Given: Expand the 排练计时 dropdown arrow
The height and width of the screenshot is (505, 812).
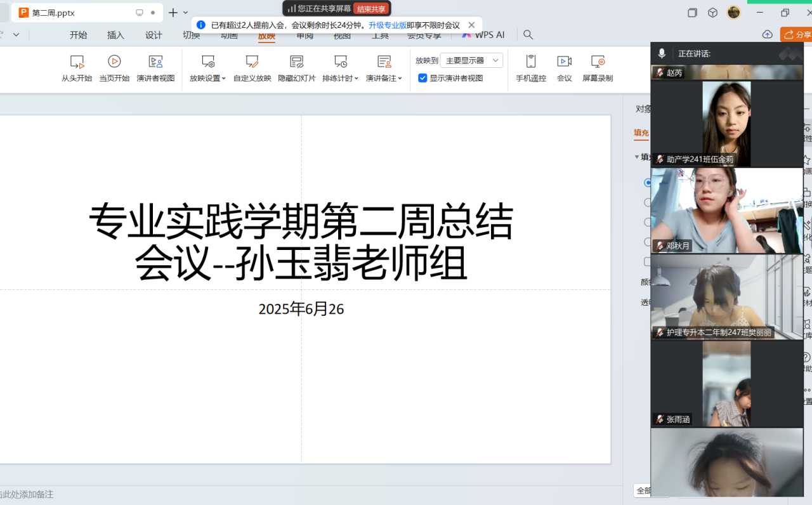Looking at the screenshot, I should pos(357,79).
